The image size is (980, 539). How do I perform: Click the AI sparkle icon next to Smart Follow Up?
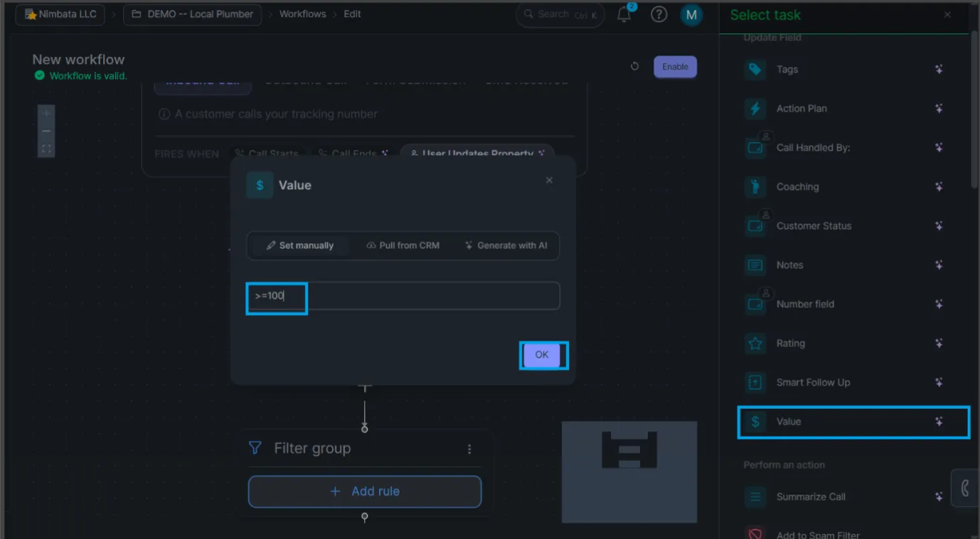click(939, 382)
